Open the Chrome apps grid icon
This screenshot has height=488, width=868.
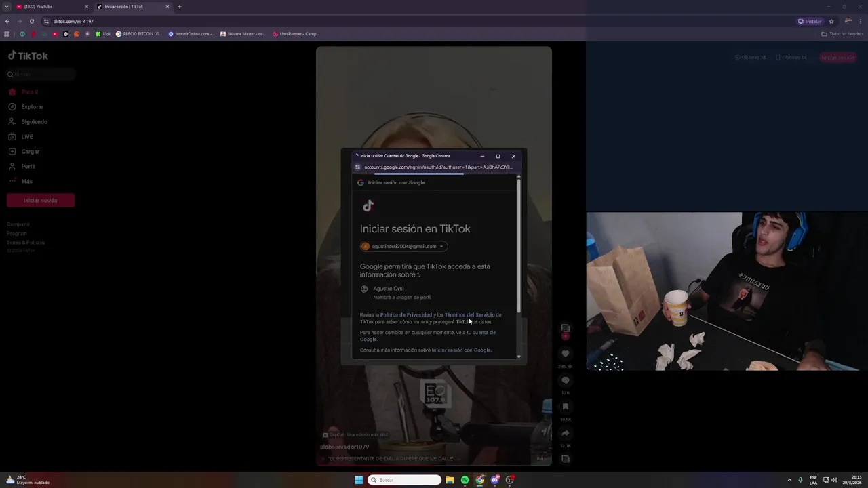tap(7, 34)
